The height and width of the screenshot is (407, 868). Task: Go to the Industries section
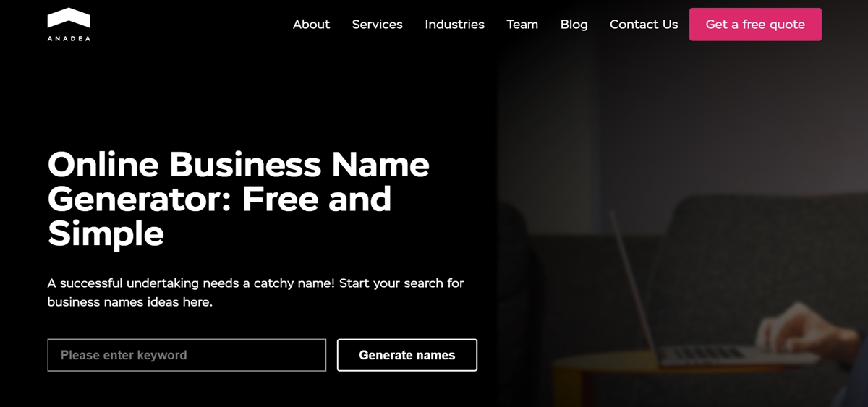click(x=454, y=25)
